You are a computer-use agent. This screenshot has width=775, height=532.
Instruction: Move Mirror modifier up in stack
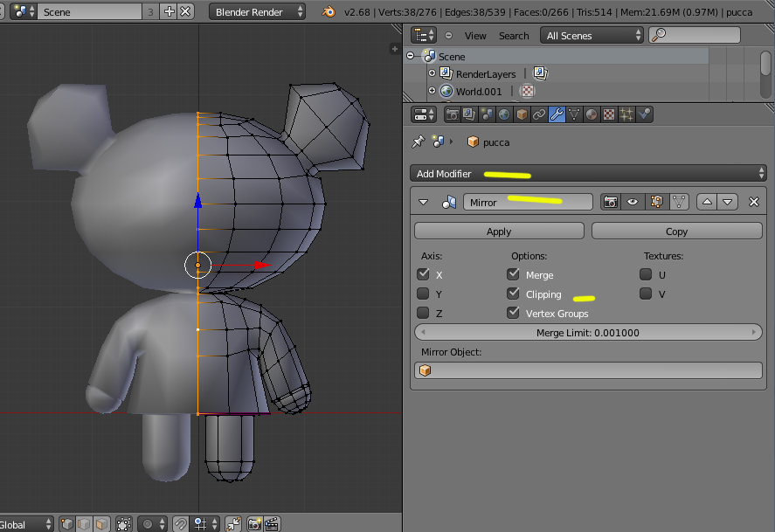point(707,202)
